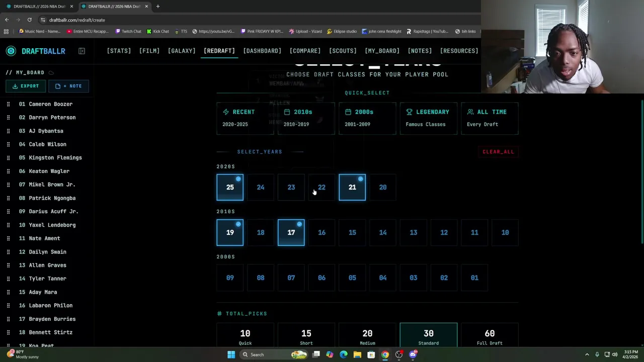Open the COMPARE tab
This screenshot has width=644, height=362.
305,51
